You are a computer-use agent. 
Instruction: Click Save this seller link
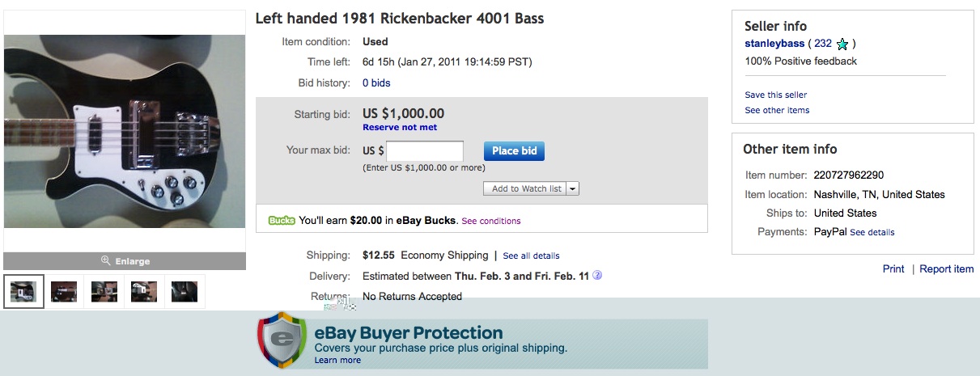[x=776, y=95]
